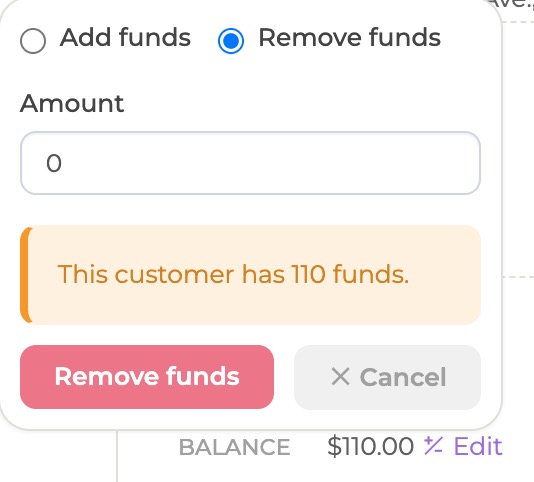The height and width of the screenshot is (482, 534).
Task: Click the plus-minus icon before Edit
Action: 433,446
